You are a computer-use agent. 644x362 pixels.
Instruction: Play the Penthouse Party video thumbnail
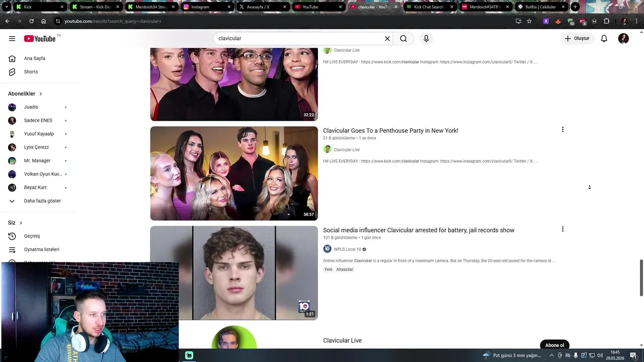coord(234,173)
